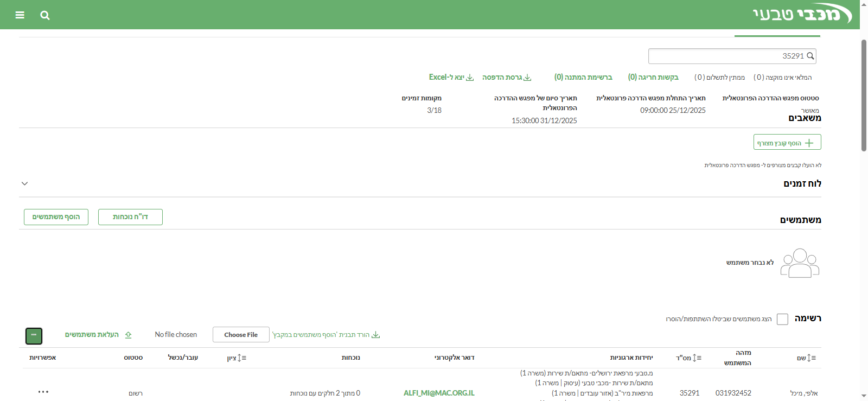This screenshot has height=401, width=868.
Task: Click the Choose File button
Action: [x=241, y=335]
